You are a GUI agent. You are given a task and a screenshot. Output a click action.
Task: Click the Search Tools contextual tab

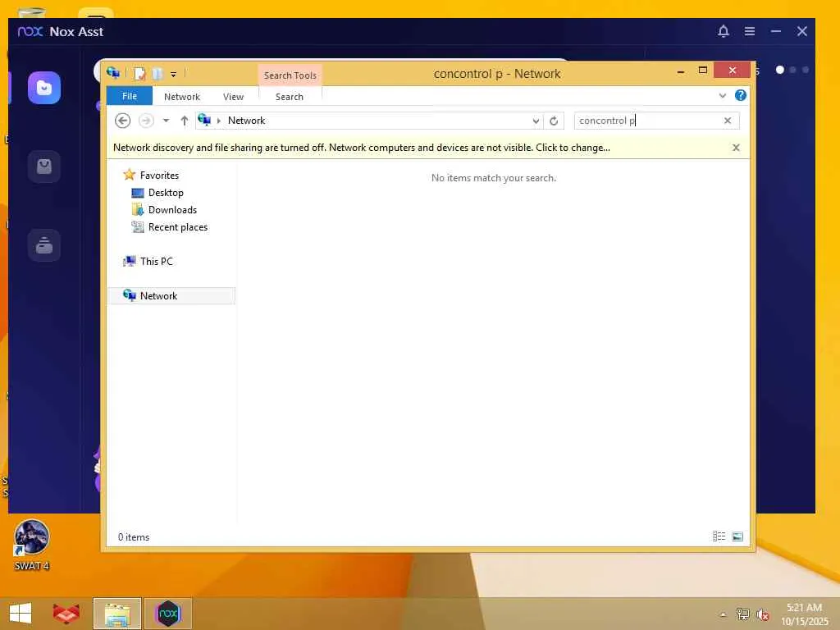(x=290, y=75)
